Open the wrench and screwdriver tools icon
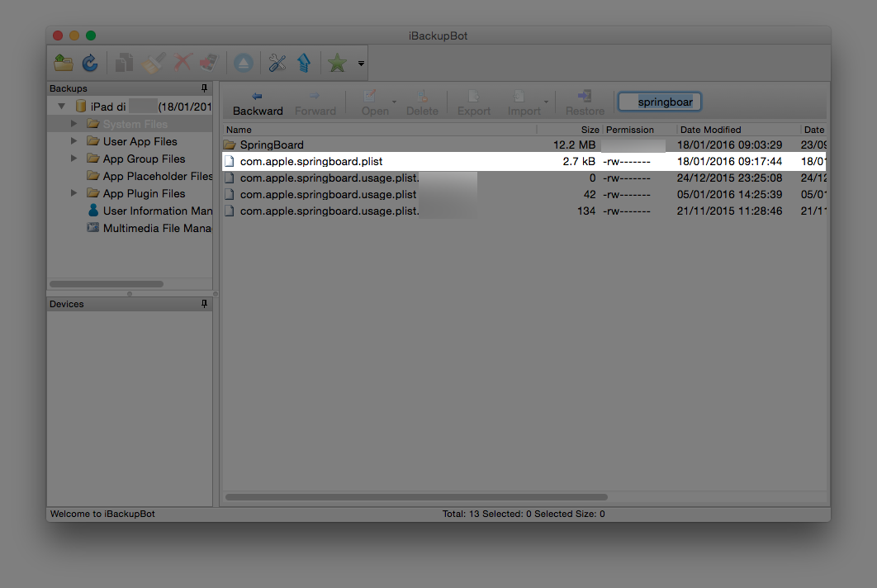Screen dimensions: 877x588 point(277,63)
